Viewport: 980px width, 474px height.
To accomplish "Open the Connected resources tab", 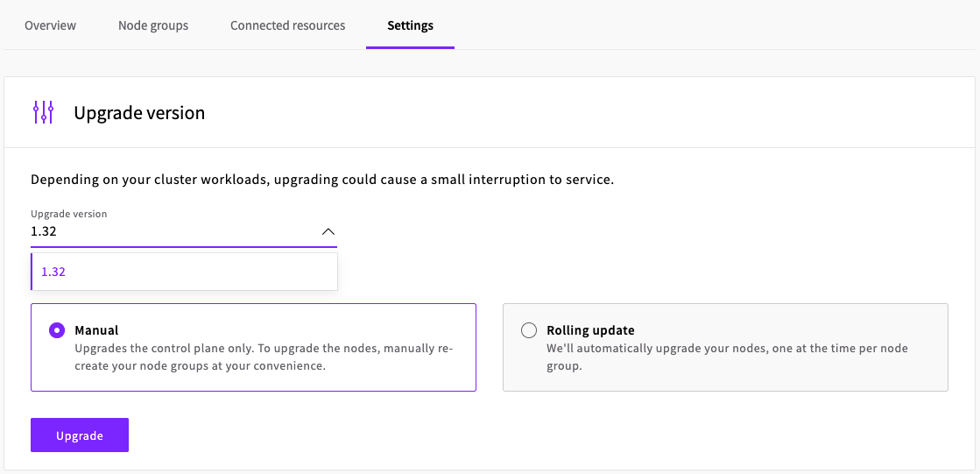I will tap(287, 25).
